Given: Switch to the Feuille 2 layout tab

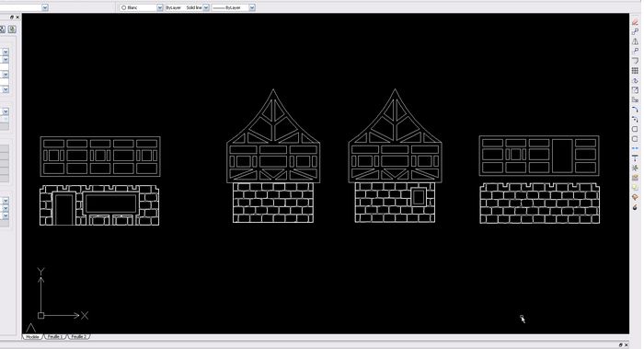Looking at the screenshot, I should (78, 337).
